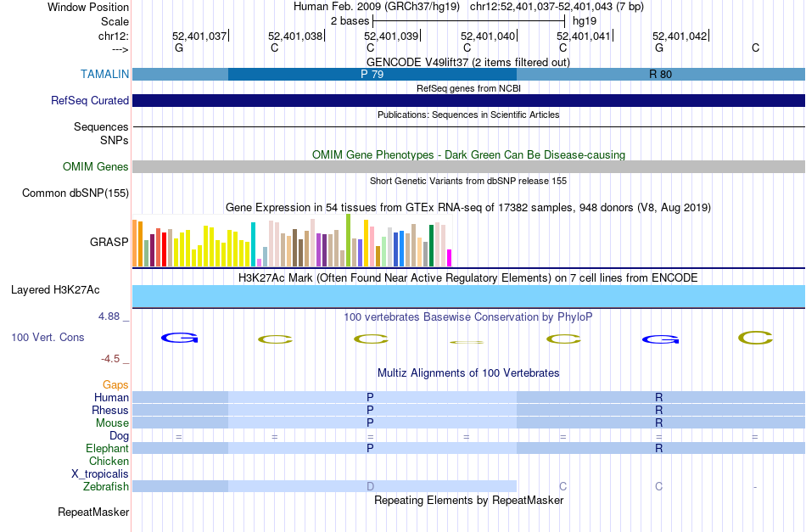Click the SNPs track label

click(x=115, y=140)
